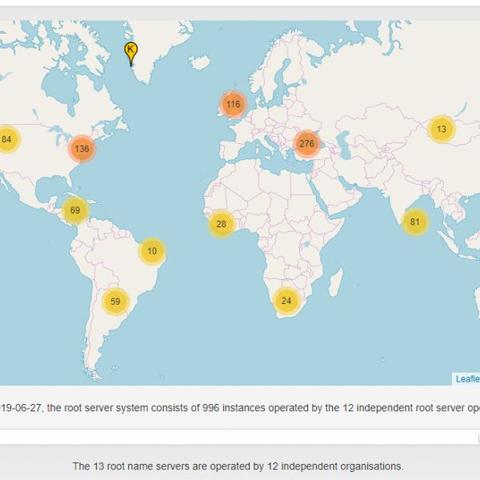Open the 13 cluster in Mongolia

click(442, 129)
